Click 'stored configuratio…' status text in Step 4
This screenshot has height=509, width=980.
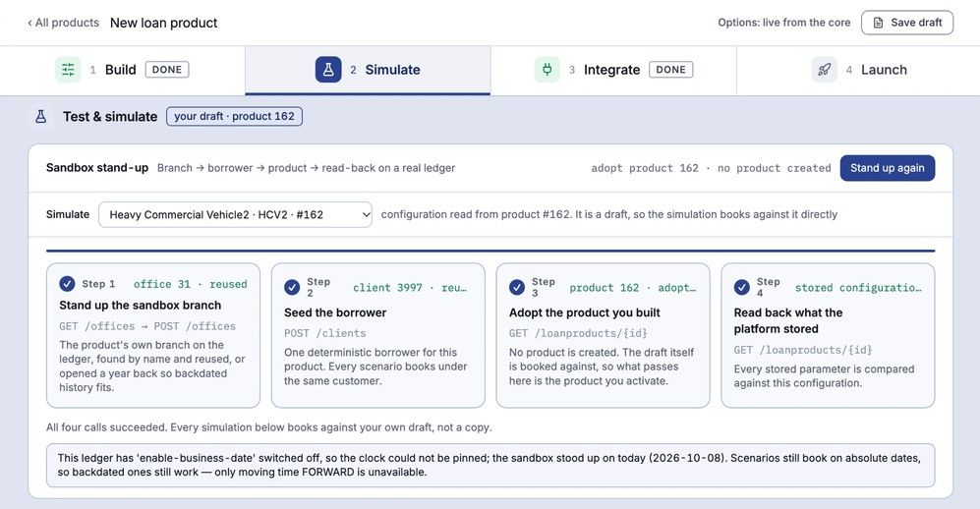[x=858, y=288]
